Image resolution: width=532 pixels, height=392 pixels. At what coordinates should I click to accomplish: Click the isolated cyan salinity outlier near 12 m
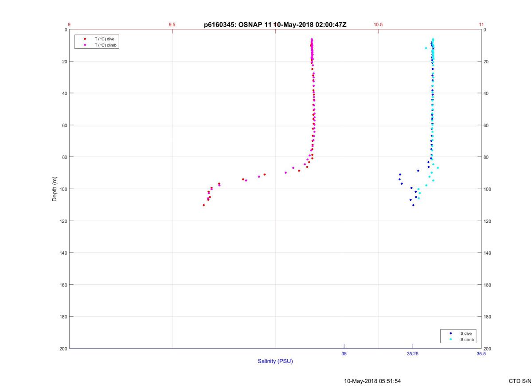(426, 48)
